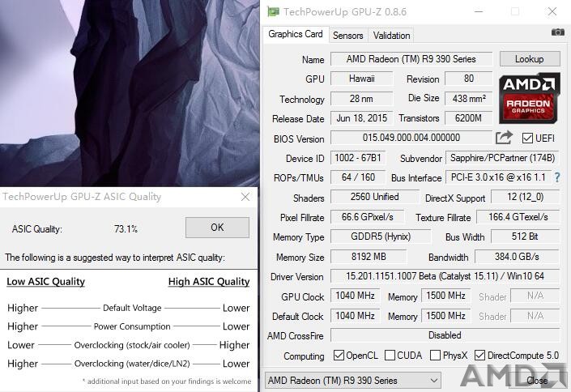Viewport: 571px width, 392px height.
Task: Click the Subvendor field Sapphire/PCPartner
Action: point(502,158)
